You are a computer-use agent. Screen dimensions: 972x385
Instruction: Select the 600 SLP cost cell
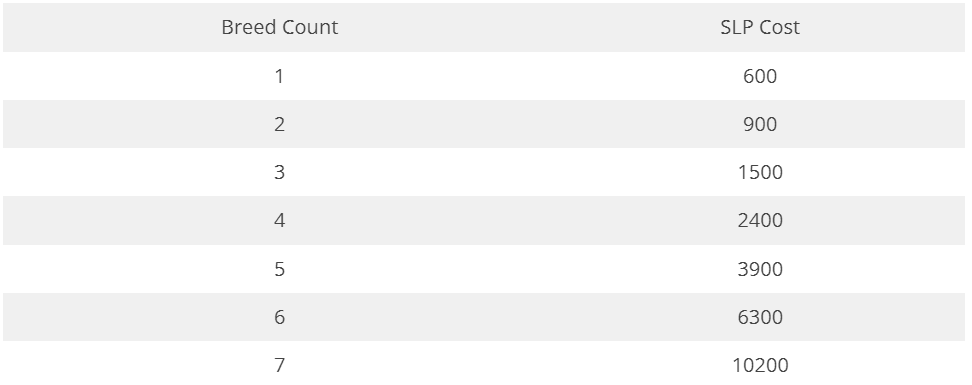coord(760,76)
